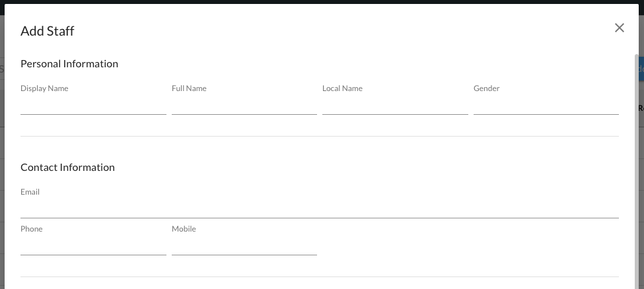Click the Local Name label
This screenshot has width=644, height=289.
(342, 88)
